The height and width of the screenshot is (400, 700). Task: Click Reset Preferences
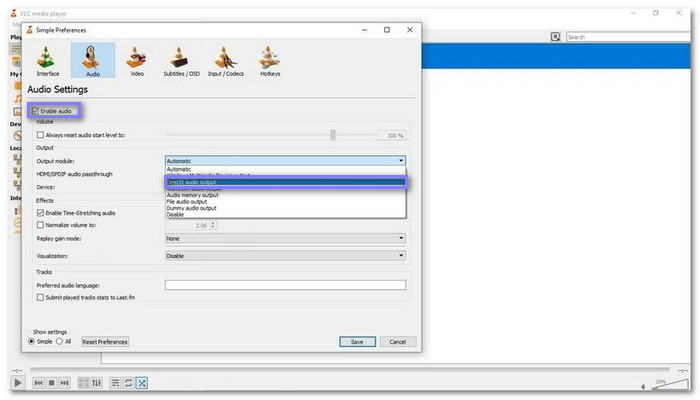coord(105,342)
